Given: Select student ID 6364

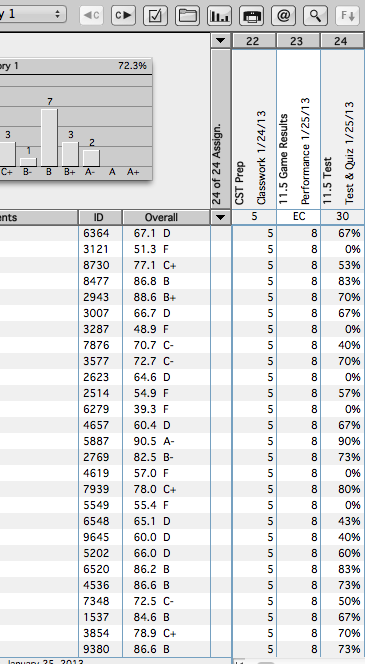Looking at the screenshot, I should [x=96, y=233].
